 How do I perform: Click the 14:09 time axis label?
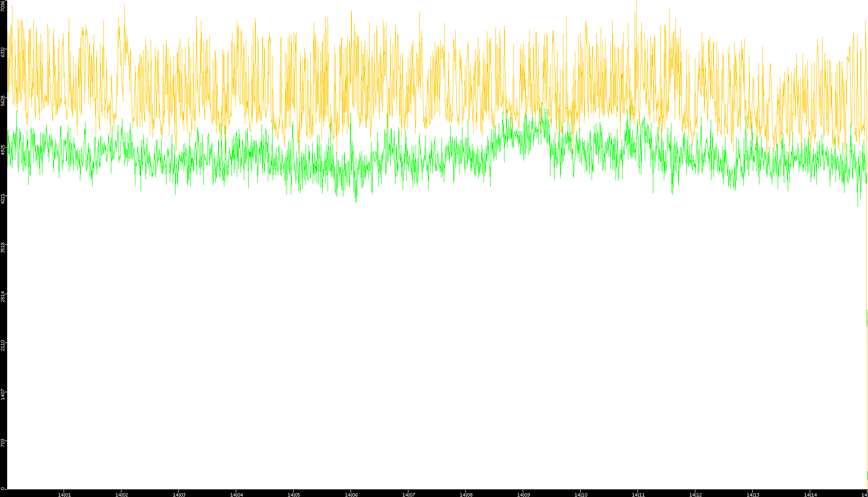(x=523, y=494)
